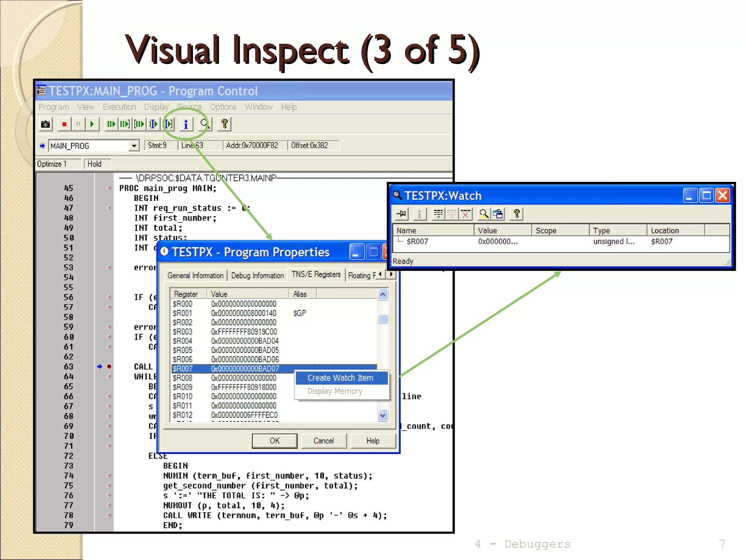Click Help button in Program Properties dialog
The height and width of the screenshot is (560, 747).
pos(373,441)
